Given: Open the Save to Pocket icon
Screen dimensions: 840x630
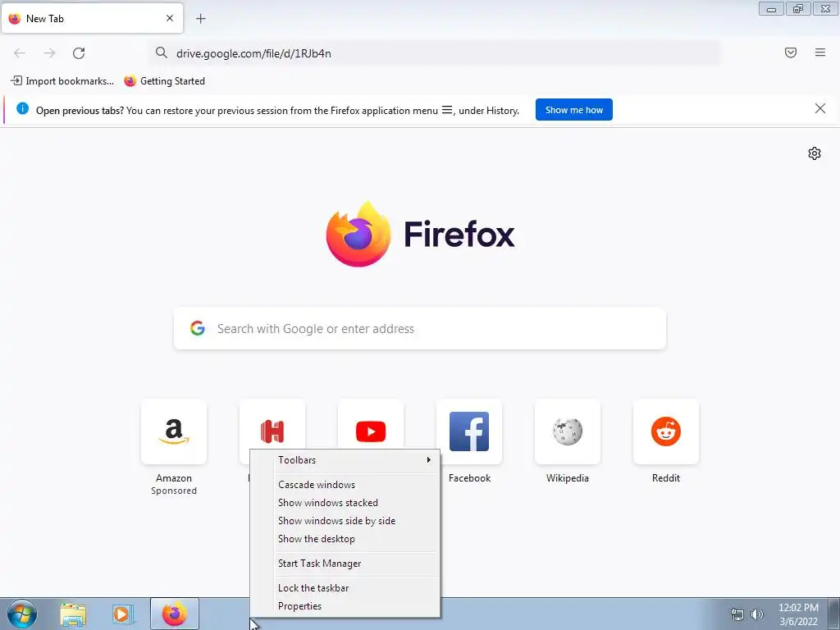Looking at the screenshot, I should 790,52.
